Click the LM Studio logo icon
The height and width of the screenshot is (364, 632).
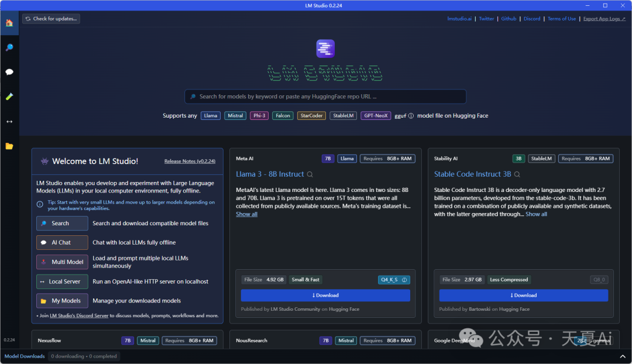tap(325, 49)
